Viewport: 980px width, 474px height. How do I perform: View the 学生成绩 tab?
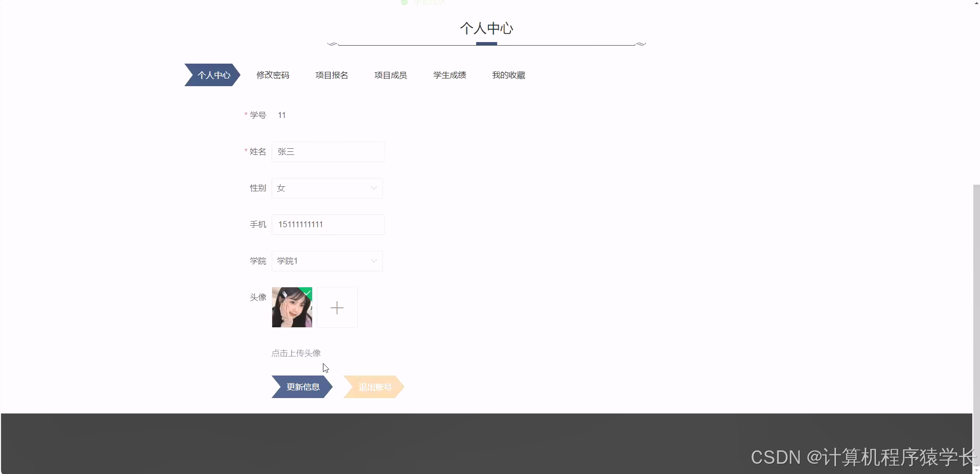450,75
